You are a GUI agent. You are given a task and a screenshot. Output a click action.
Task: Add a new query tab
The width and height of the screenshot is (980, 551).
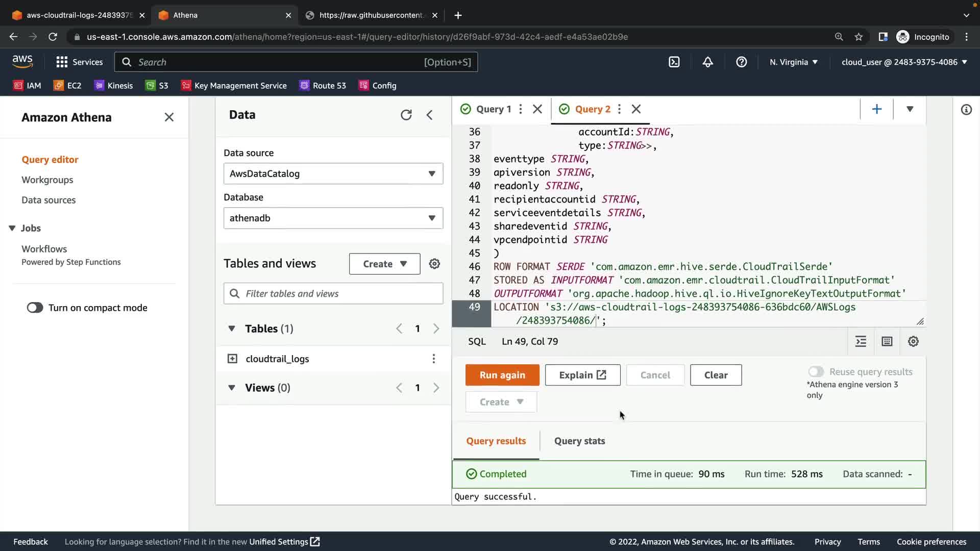click(x=876, y=109)
